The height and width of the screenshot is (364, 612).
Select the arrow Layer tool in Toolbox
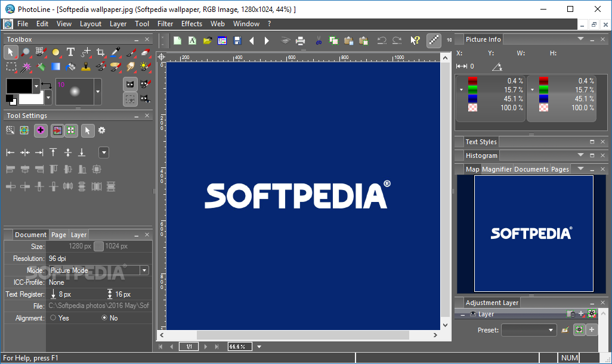pos(11,52)
